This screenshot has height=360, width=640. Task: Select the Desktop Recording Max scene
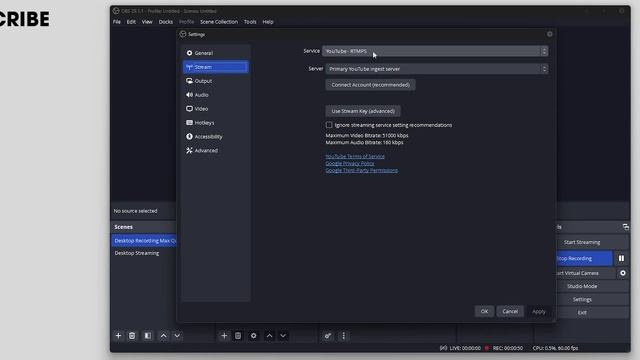tap(144, 241)
